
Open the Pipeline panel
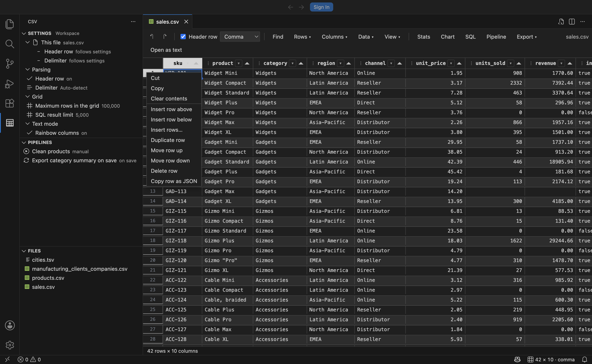pos(496,37)
